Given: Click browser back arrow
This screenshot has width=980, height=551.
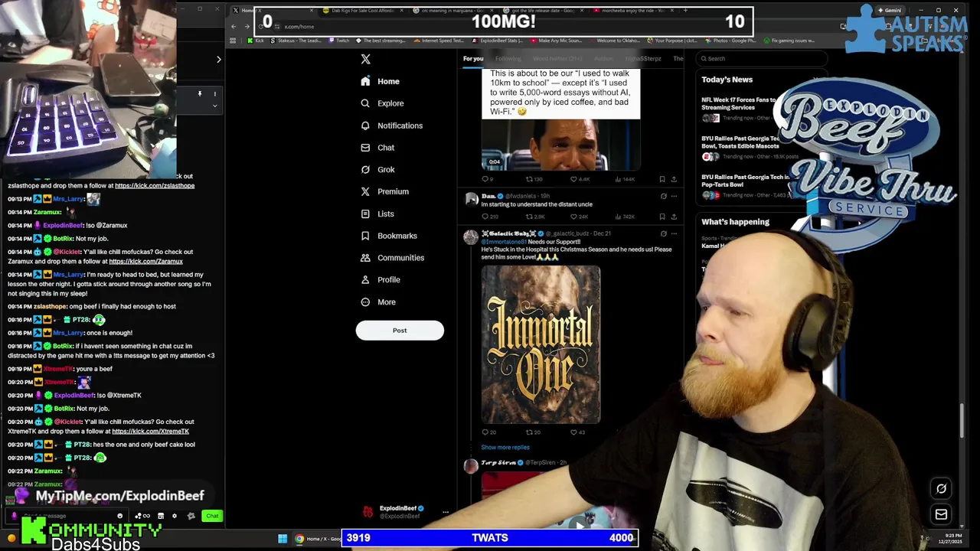Looking at the screenshot, I should click(234, 26).
